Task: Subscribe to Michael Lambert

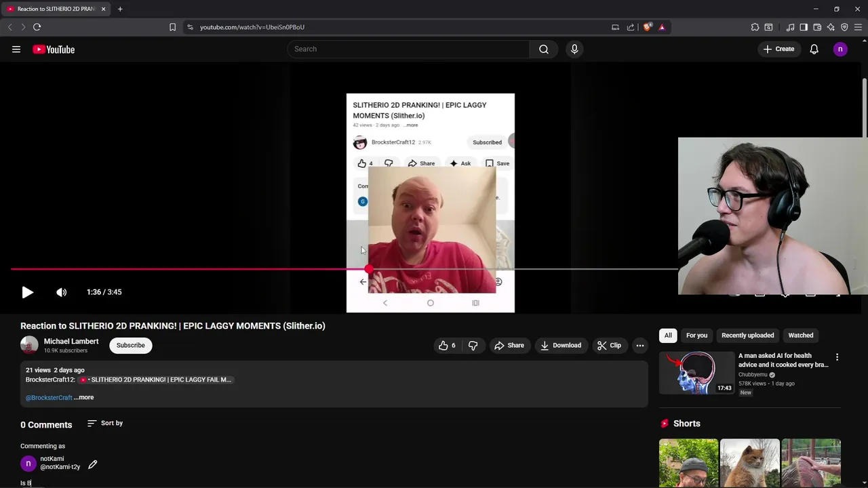Action: pos(130,345)
